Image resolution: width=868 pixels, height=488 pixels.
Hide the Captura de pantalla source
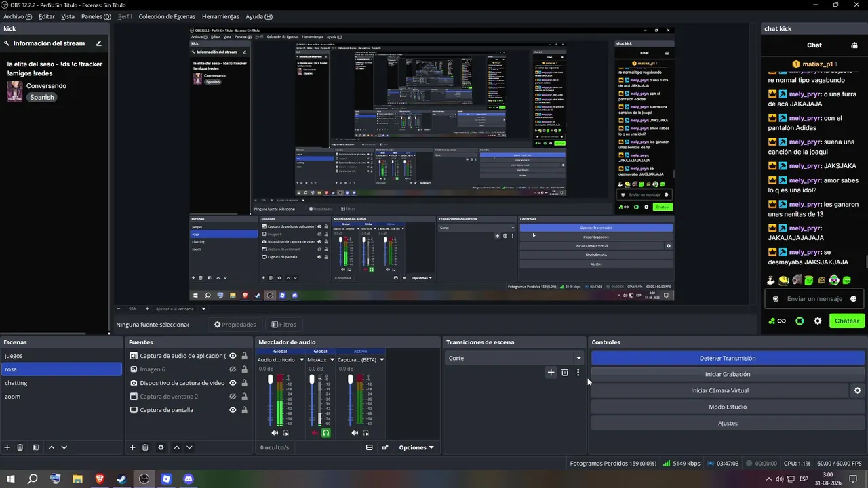coord(233,410)
